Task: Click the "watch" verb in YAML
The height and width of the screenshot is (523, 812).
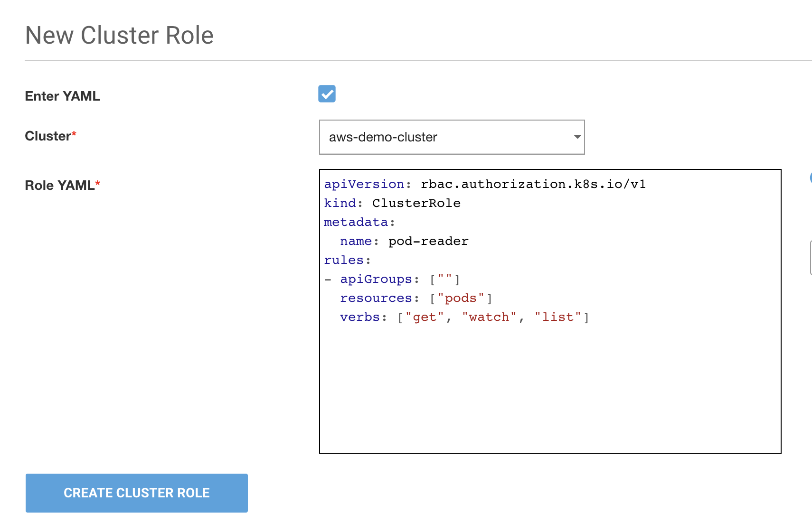Action: pos(489,317)
